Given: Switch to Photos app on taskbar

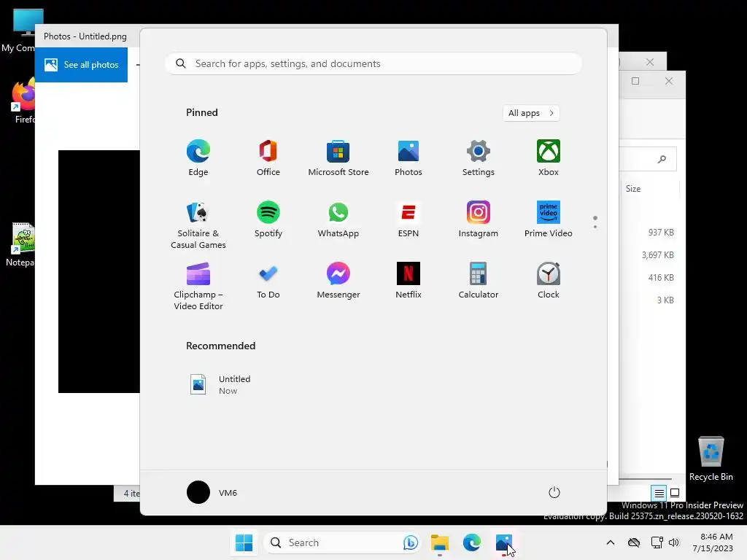Looking at the screenshot, I should 503,542.
